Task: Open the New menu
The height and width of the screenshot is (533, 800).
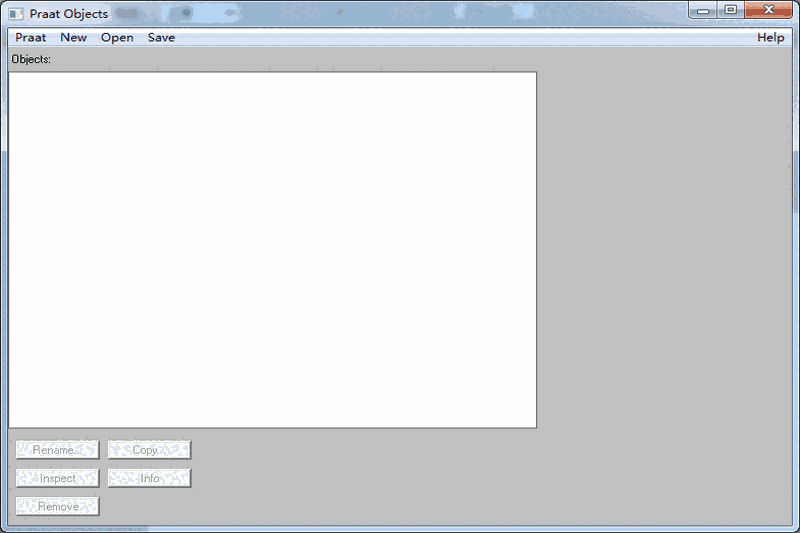Action: 73,37
